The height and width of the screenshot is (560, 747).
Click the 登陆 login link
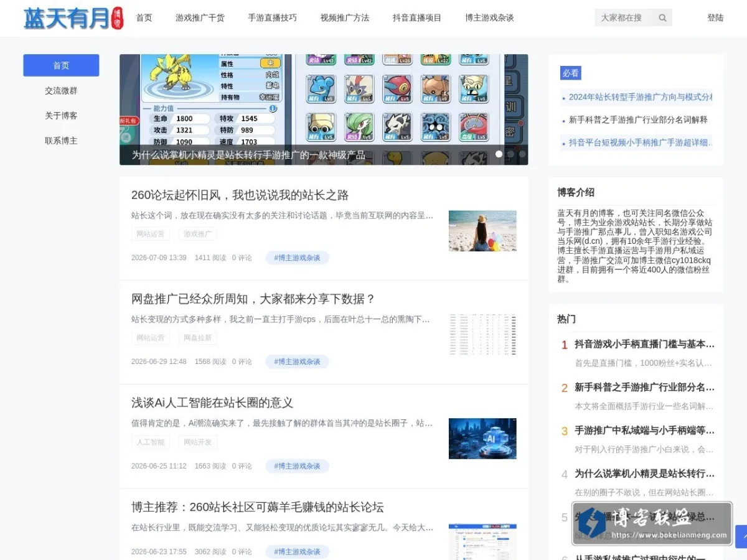click(x=715, y=17)
